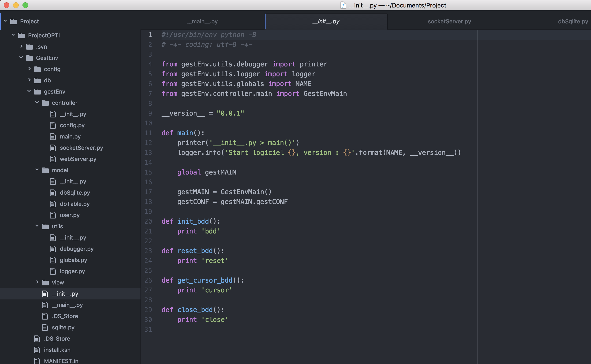Click the view folder icon
Screen dimensions: 591x364
click(x=45, y=283)
